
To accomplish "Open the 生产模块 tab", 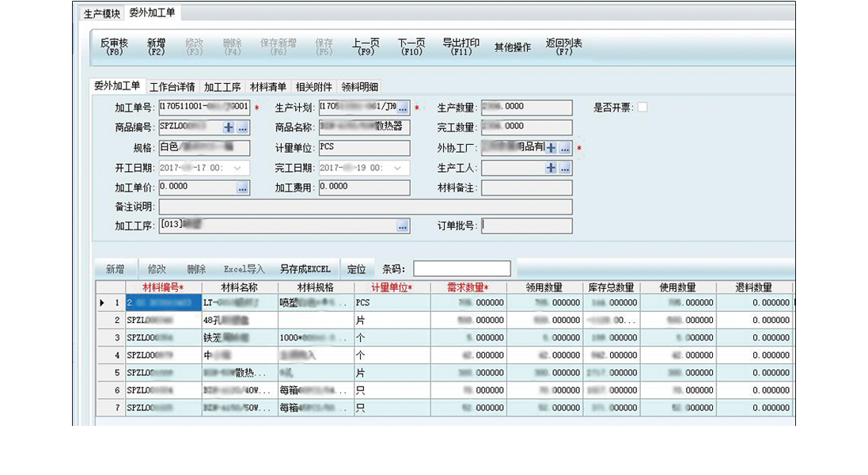I will [x=102, y=13].
